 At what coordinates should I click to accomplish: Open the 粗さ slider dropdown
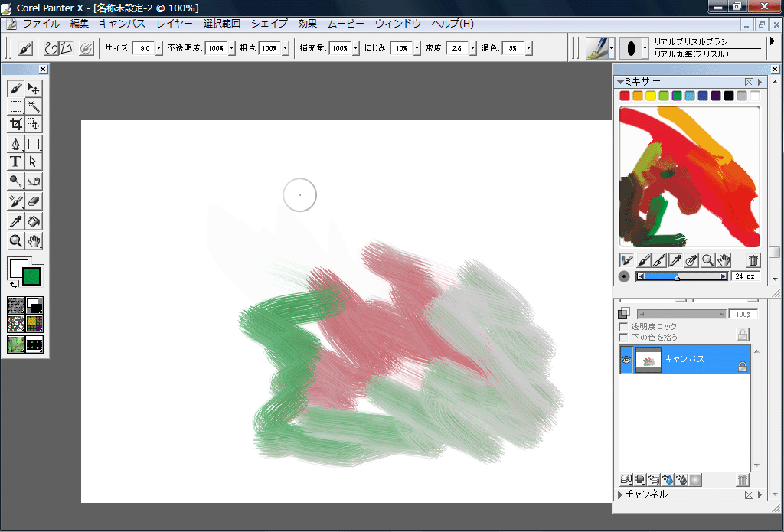(286, 48)
